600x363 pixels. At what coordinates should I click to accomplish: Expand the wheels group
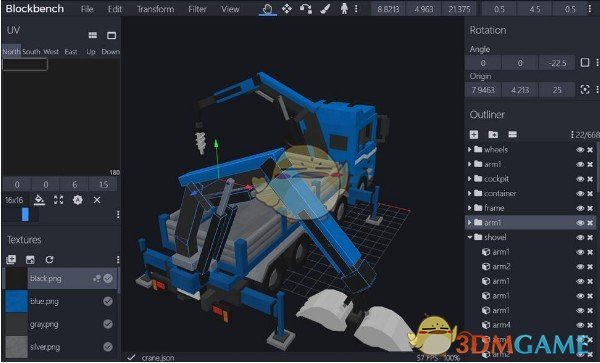[x=470, y=150]
